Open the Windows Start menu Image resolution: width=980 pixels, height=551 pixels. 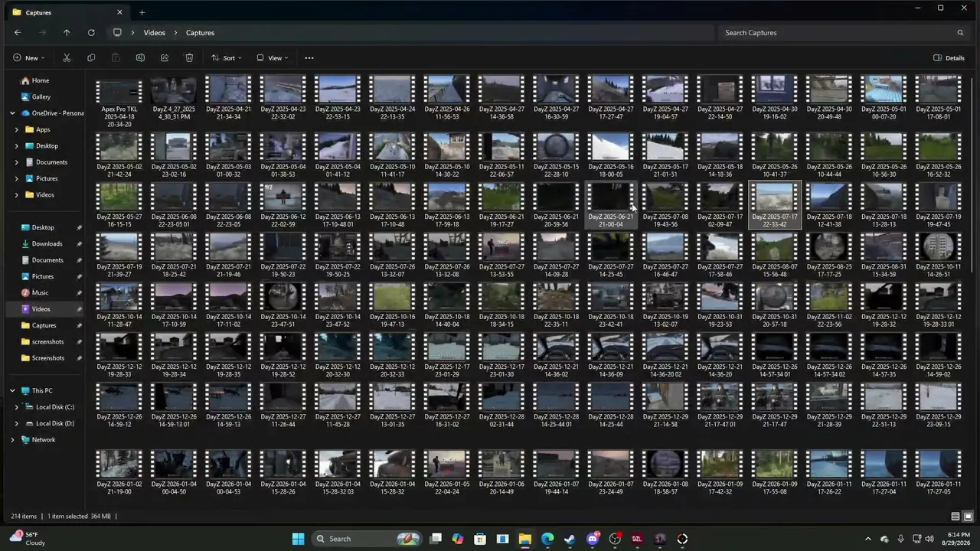pyautogui.click(x=298, y=539)
